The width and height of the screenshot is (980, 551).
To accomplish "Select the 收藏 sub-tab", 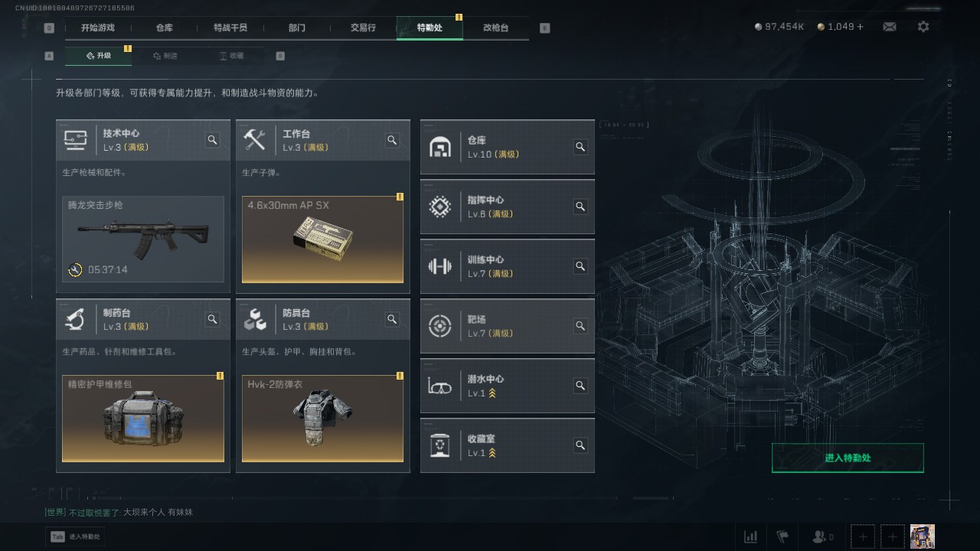I will click(231, 56).
